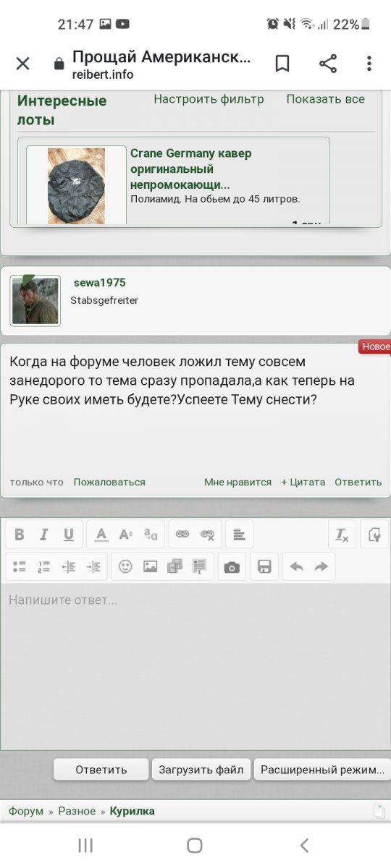
Task: Click Ответить link under the post
Action: 358,482
